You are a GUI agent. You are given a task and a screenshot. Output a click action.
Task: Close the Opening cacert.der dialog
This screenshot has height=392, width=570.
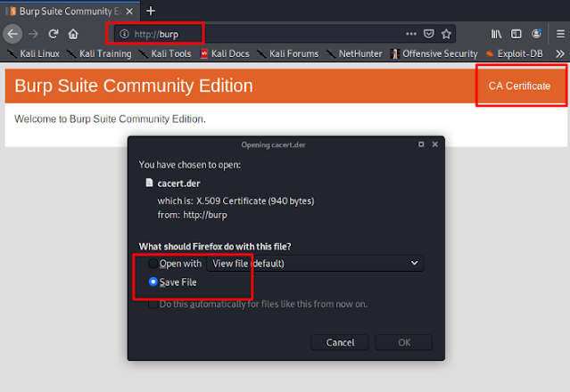pos(434,144)
